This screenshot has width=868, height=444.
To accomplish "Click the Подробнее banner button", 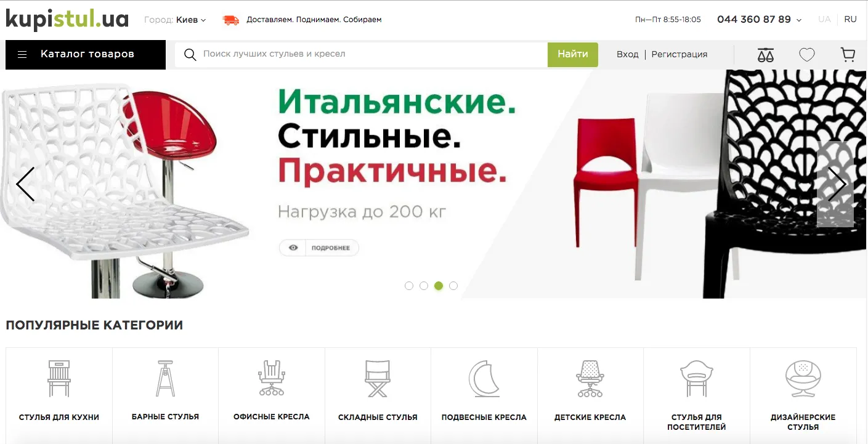I will coord(319,248).
